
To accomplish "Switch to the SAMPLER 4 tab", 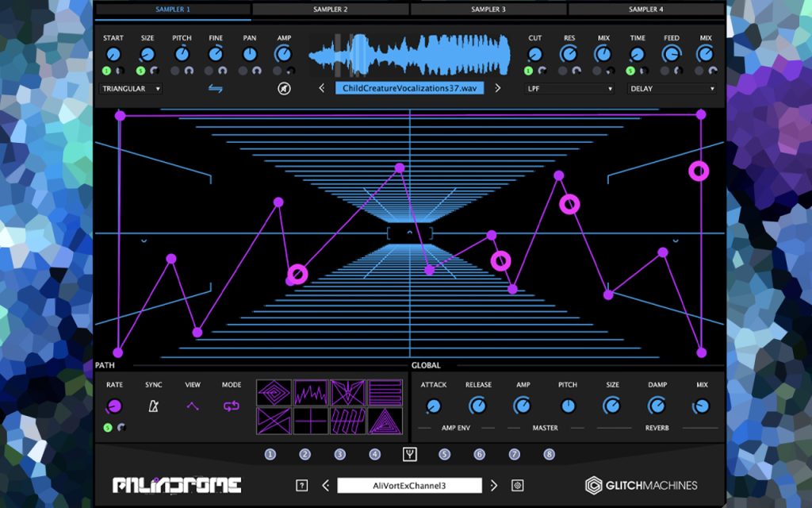I will 645,10.
